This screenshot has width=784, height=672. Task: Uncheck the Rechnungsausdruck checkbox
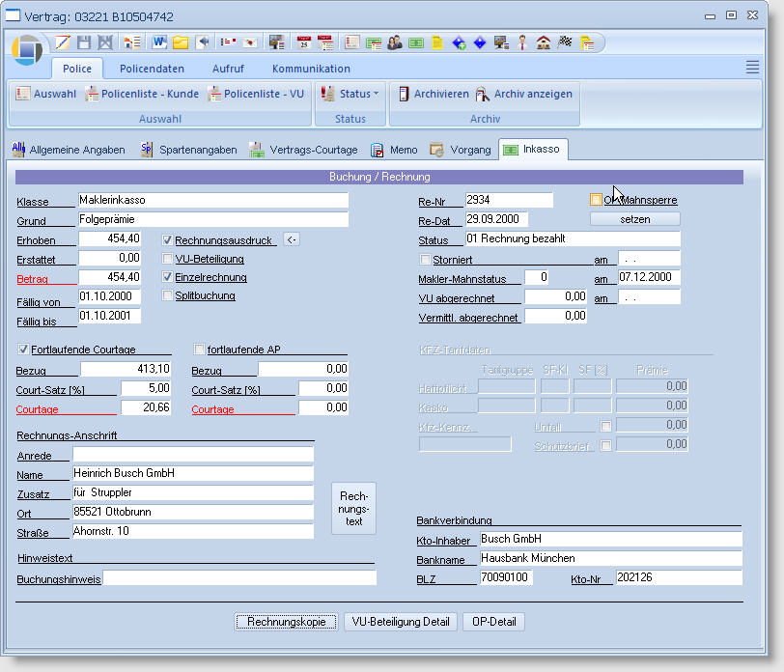pyautogui.click(x=168, y=240)
